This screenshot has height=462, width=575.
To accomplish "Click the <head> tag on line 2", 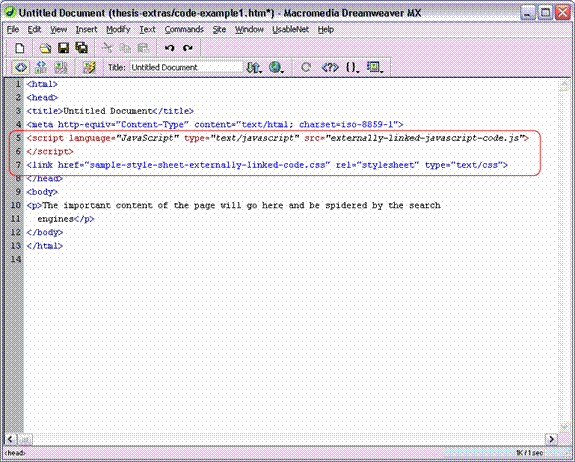I will [42, 98].
